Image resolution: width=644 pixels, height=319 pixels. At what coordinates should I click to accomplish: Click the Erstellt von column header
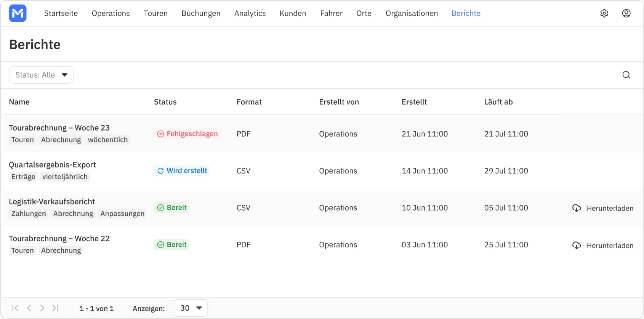[x=339, y=102]
